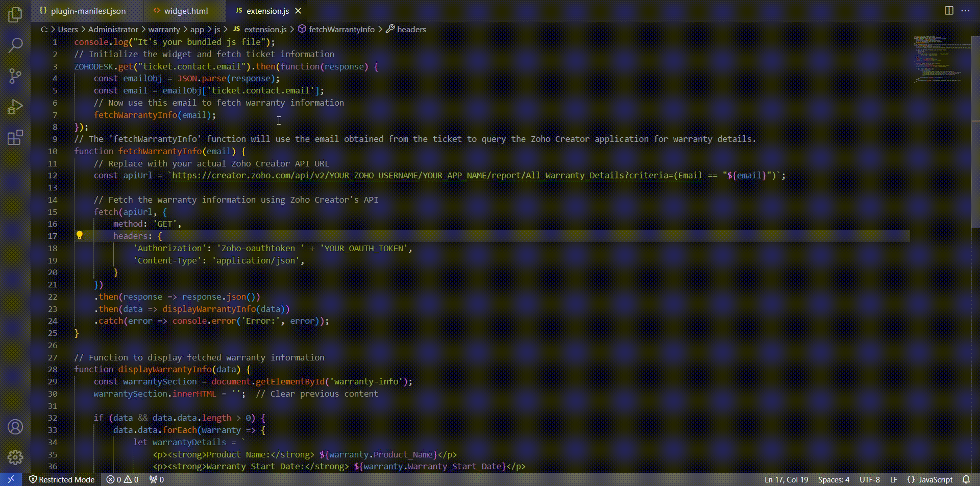Switch to the plugin-manifest.json tab
The width and height of the screenshot is (980, 486).
click(88, 11)
